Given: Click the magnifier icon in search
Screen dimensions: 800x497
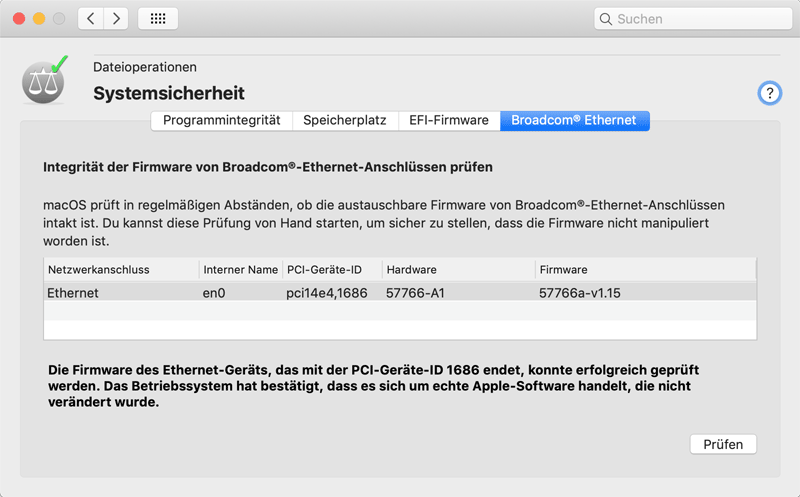Looking at the screenshot, I should click(606, 19).
